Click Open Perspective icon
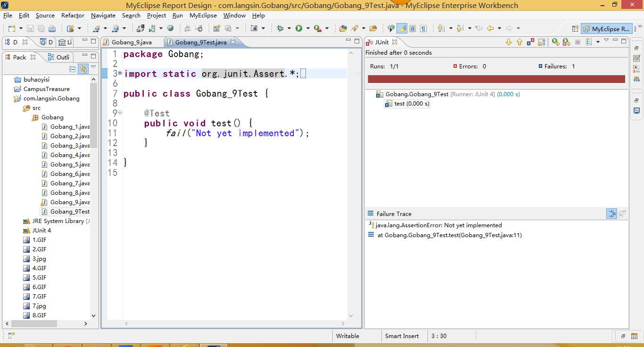The width and height of the screenshot is (644, 347). coord(575,29)
